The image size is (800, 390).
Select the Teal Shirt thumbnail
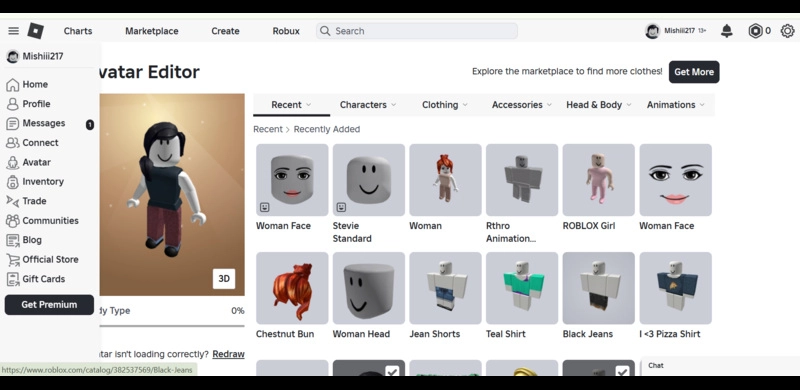[x=522, y=288]
